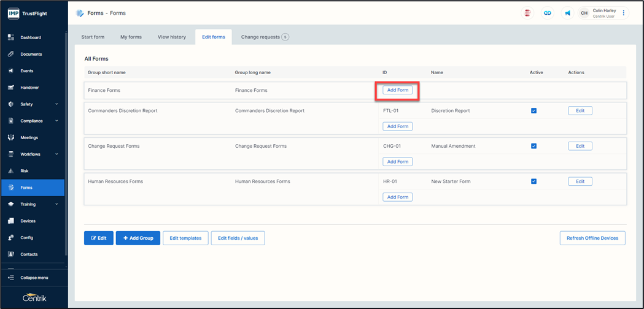Uncheck Active for Discretion Report

(533, 111)
